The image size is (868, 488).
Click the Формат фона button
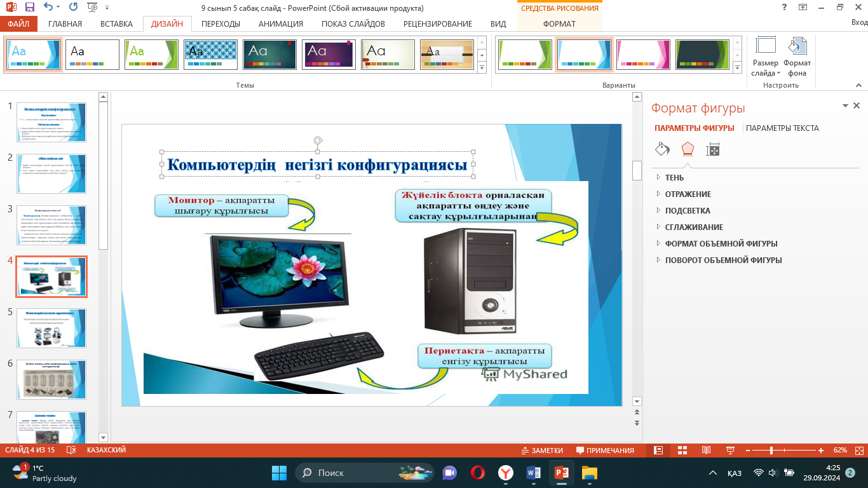(x=797, y=57)
